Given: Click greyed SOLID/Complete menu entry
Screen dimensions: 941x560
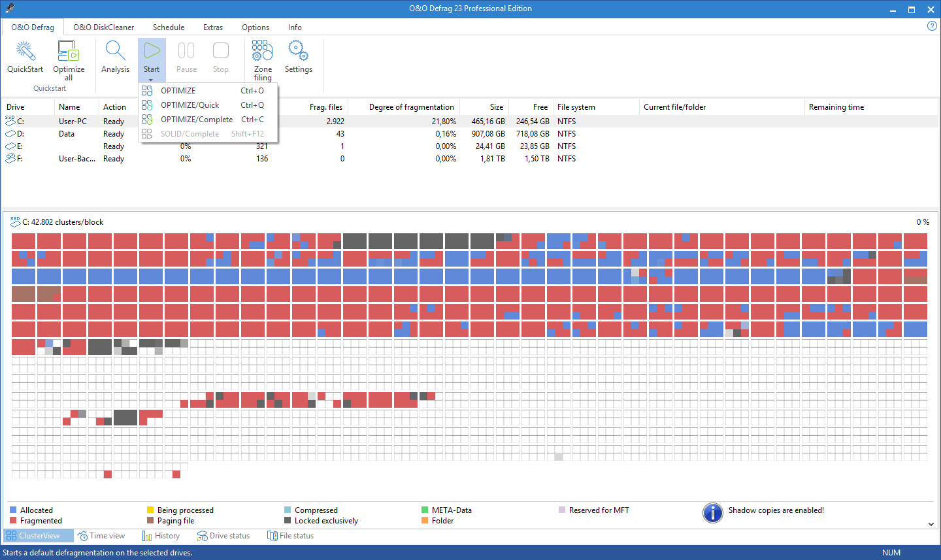Looking at the screenshot, I should click(x=208, y=134).
